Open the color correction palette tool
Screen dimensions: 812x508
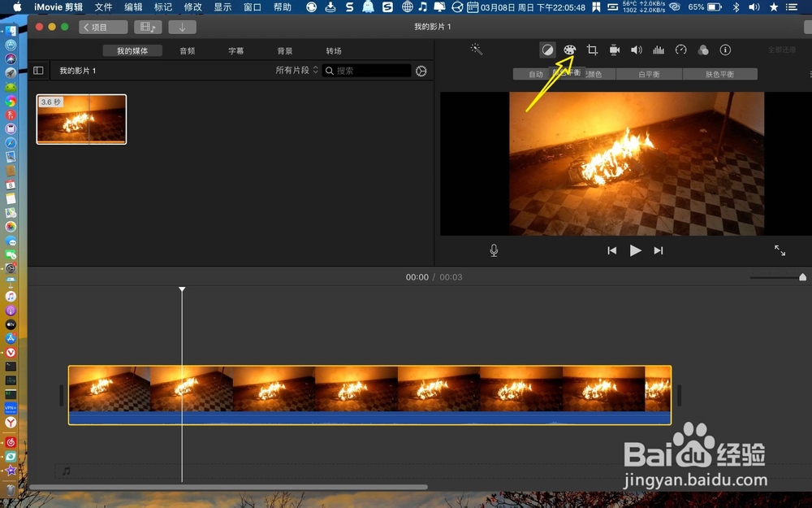coord(570,50)
